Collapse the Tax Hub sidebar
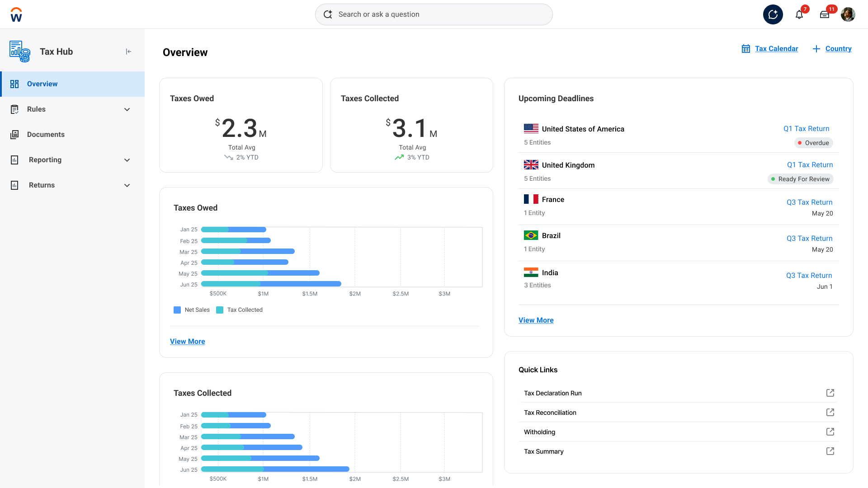This screenshot has width=868, height=488. click(128, 52)
